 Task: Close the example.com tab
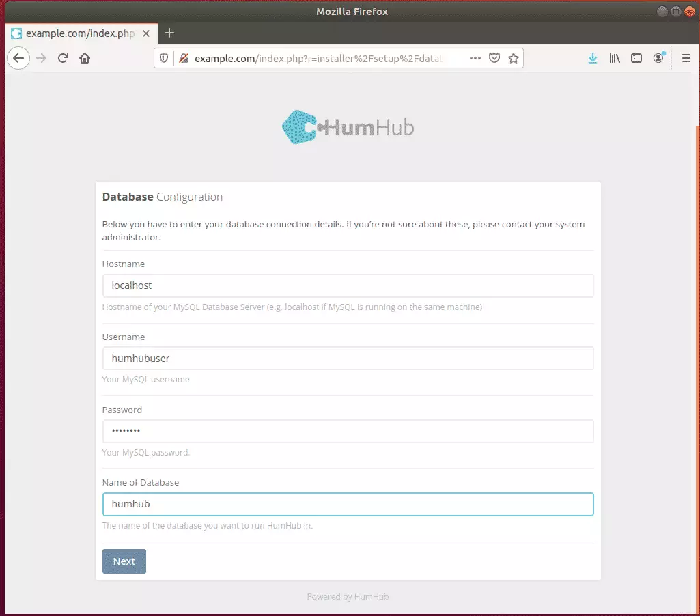(146, 33)
